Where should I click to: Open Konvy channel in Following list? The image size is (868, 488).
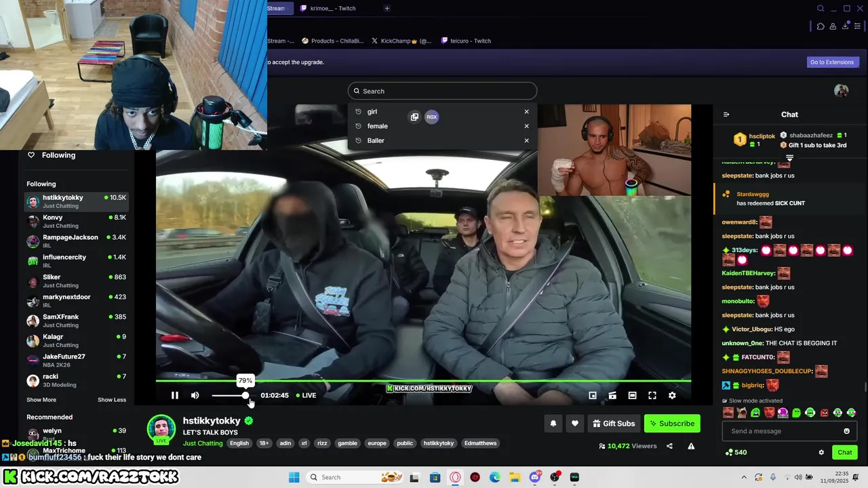pyautogui.click(x=77, y=222)
